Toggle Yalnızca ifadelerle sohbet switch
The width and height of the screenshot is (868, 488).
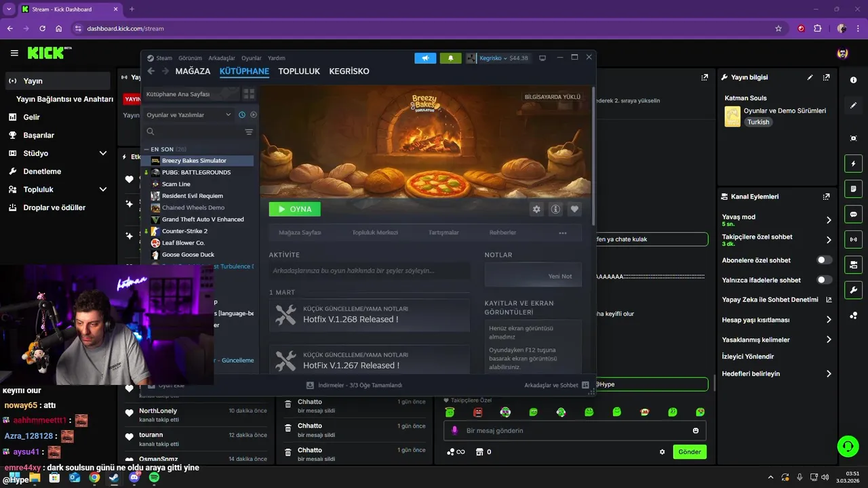point(825,280)
